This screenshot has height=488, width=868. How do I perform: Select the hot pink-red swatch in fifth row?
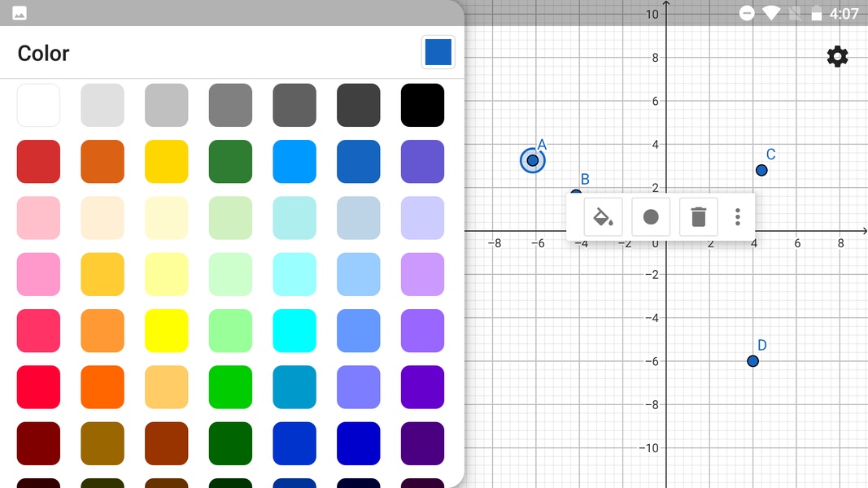click(x=38, y=331)
